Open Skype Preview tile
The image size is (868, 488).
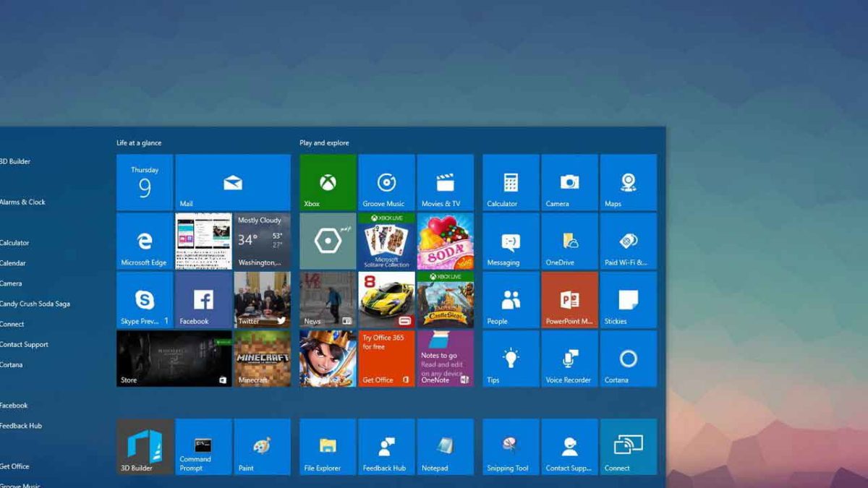pos(145,300)
